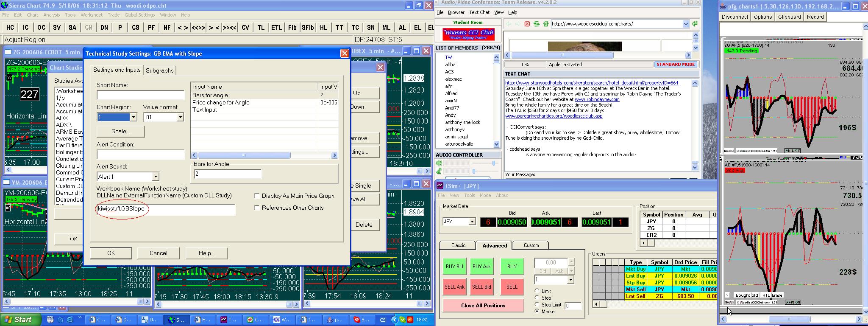Click the Fib tool in Sierra Chart toolbar
Viewport: 868px width, 326px height.
click(292, 28)
